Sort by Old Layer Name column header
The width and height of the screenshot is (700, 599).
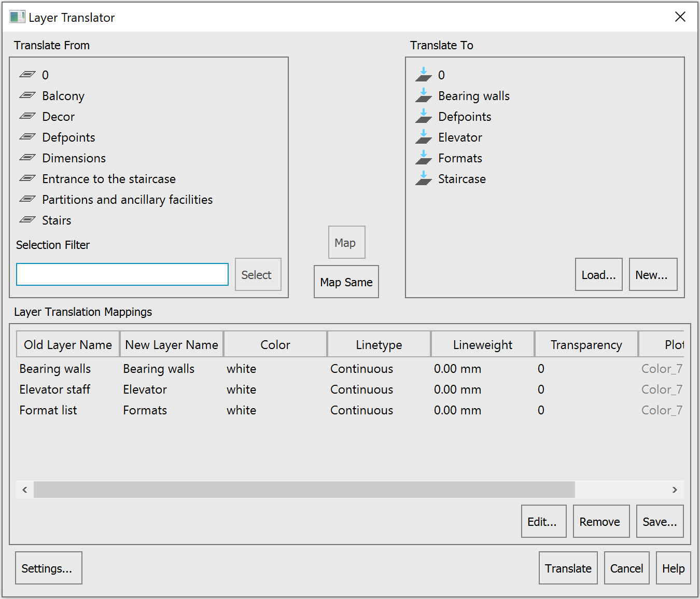[x=68, y=345]
